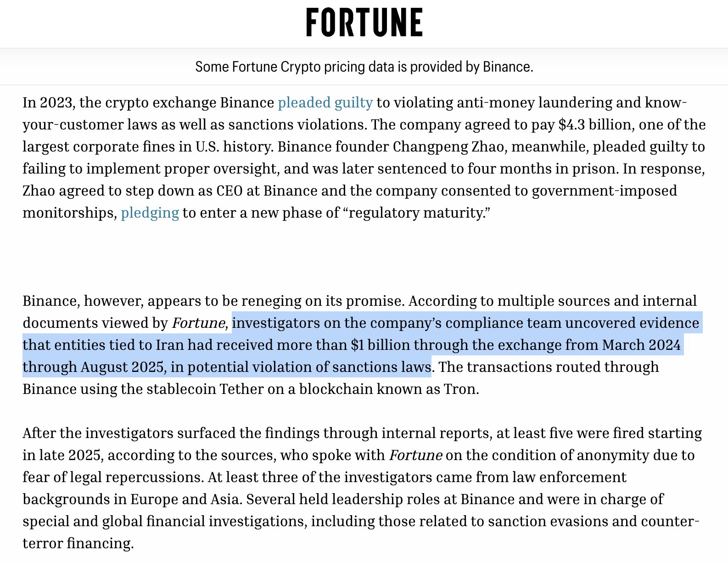Image resolution: width=728 pixels, height=562 pixels.
Task: Follow the "pledging" hyperlink
Action: point(150,213)
